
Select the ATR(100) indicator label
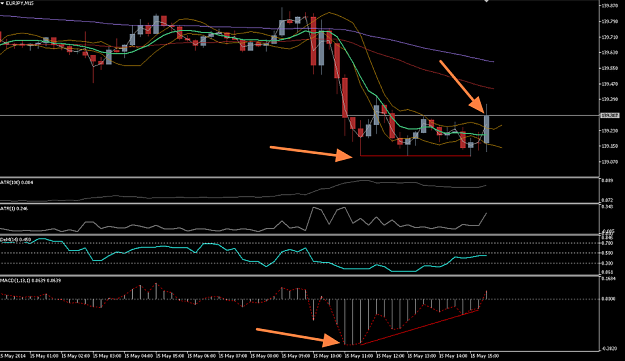coord(17,182)
